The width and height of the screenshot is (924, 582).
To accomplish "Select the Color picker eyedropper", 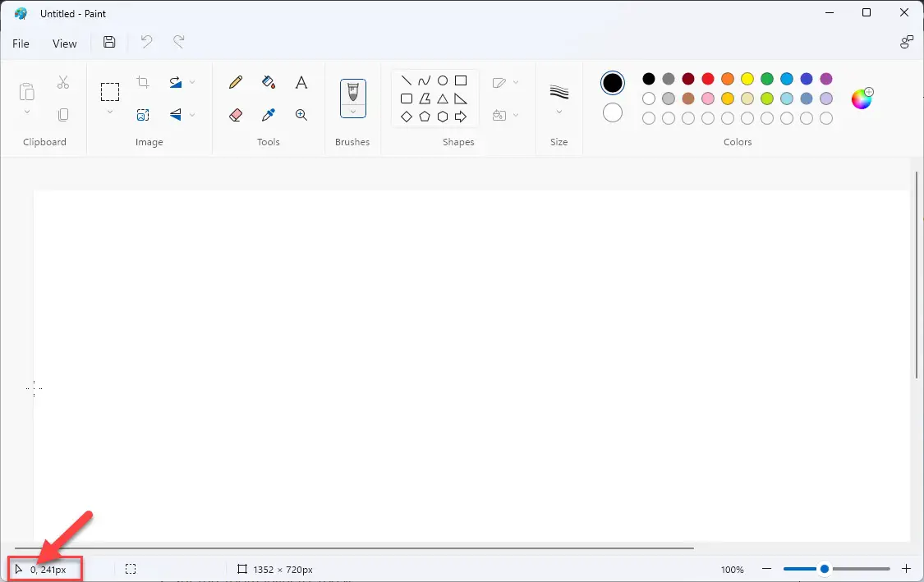I will pos(268,114).
